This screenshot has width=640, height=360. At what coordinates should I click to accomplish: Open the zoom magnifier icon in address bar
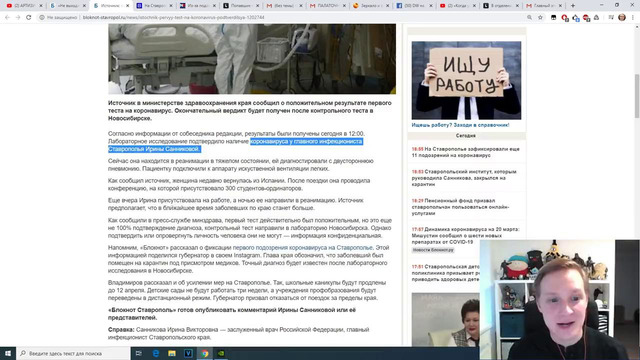coord(529,18)
